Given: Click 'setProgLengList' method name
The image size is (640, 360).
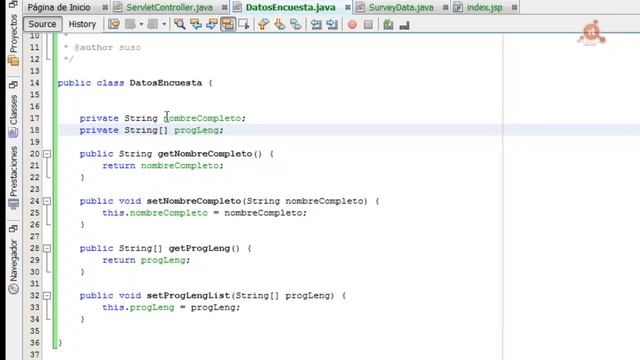Looking at the screenshot, I should click(x=189, y=296).
